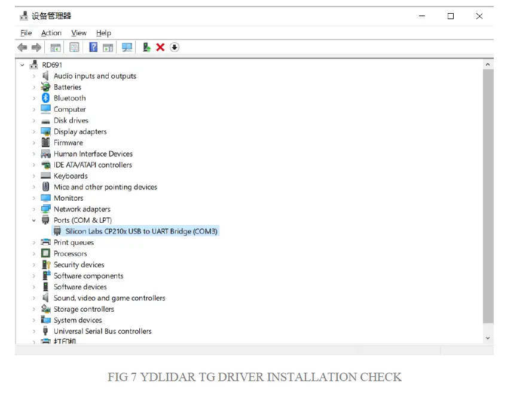This screenshot has height=399, width=532.
Task: Select the Computer tree item
Action: tap(69, 109)
